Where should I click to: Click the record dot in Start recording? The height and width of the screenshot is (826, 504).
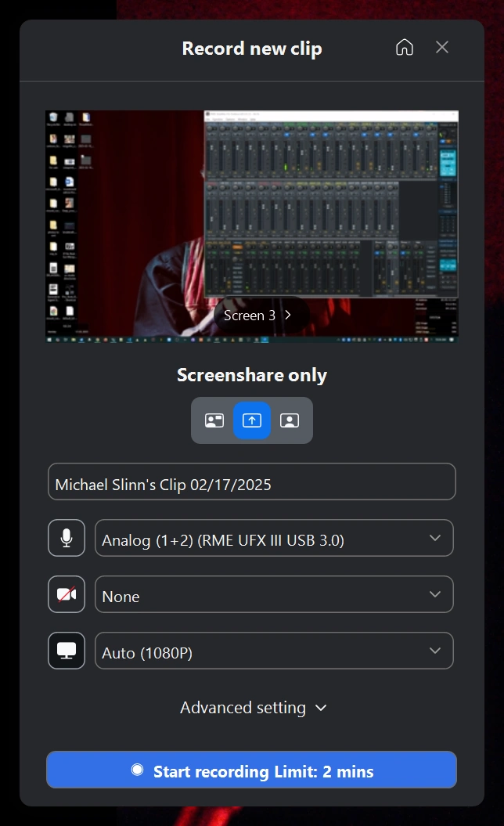(138, 770)
